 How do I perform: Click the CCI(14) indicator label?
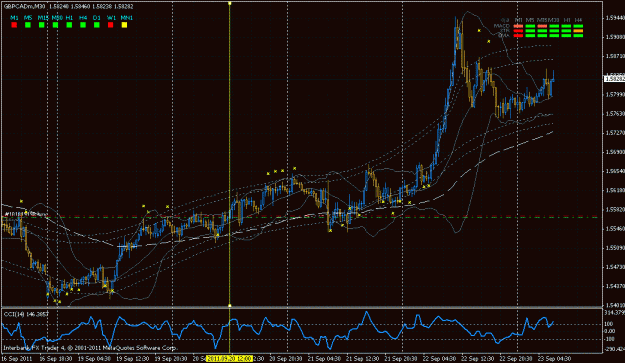[13, 314]
